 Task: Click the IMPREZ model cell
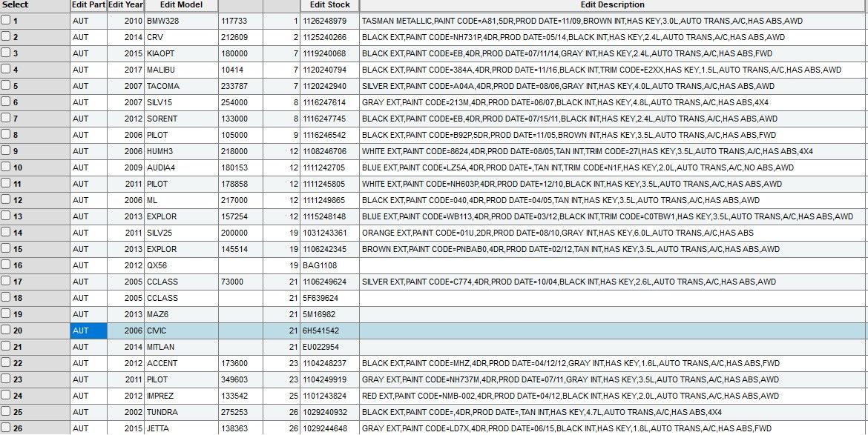(x=181, y=396)
